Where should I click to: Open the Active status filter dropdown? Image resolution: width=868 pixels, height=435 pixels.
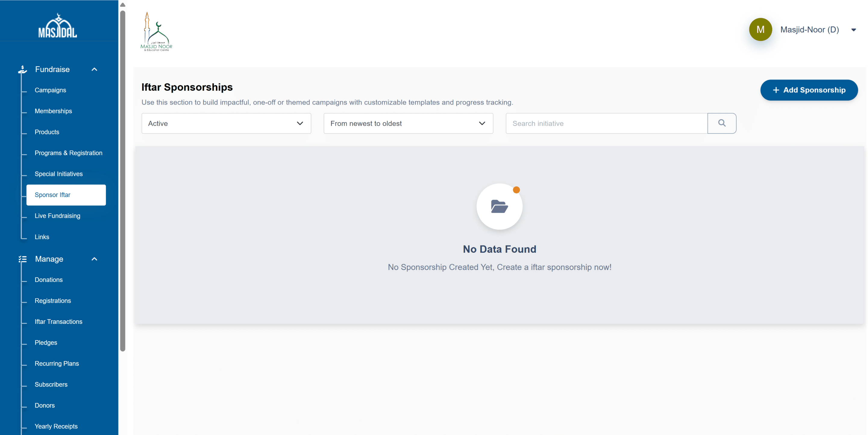pyautogui.click(x=226, y=123)
